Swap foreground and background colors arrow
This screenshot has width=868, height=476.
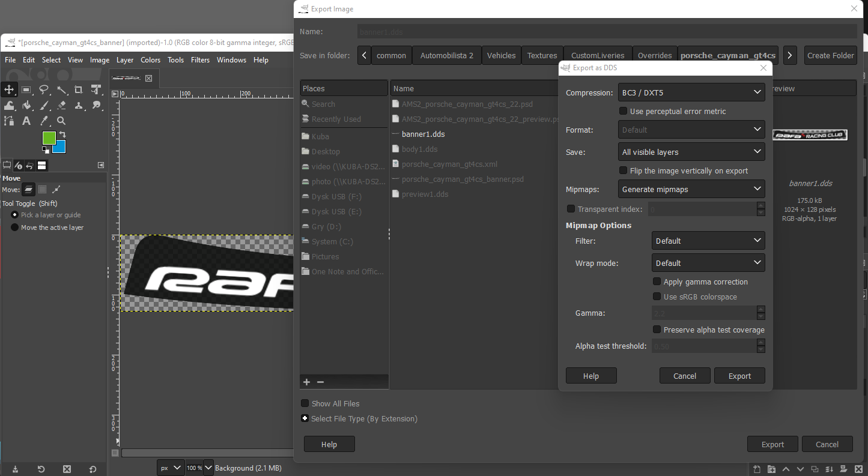62,134
